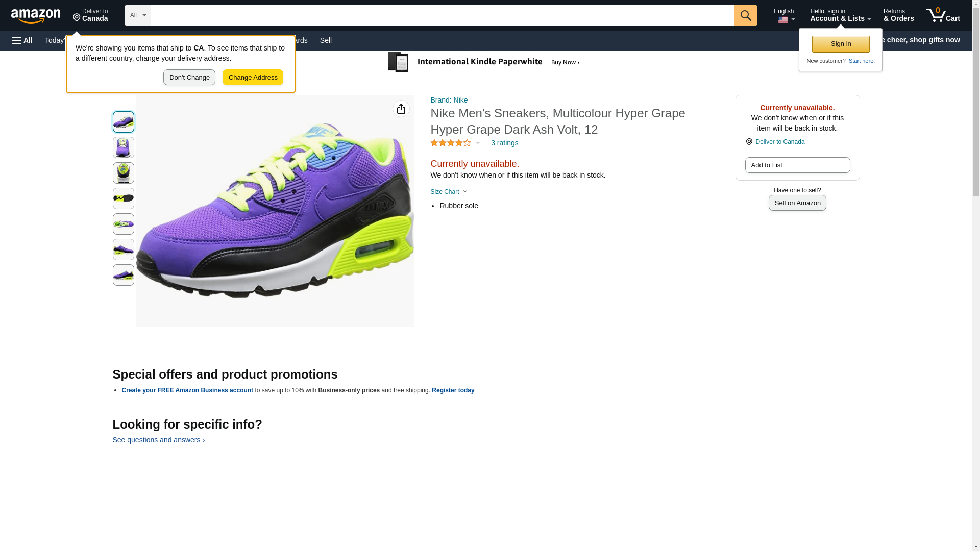Open the shopping cart icon
Screen dimensions: 980x551
click(943, 15)
